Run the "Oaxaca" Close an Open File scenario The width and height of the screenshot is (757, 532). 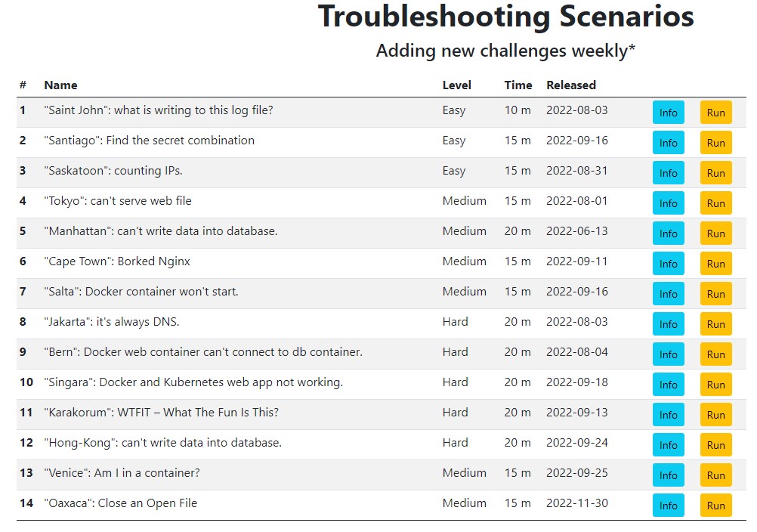pyautogui.click(x=715, y=506)
